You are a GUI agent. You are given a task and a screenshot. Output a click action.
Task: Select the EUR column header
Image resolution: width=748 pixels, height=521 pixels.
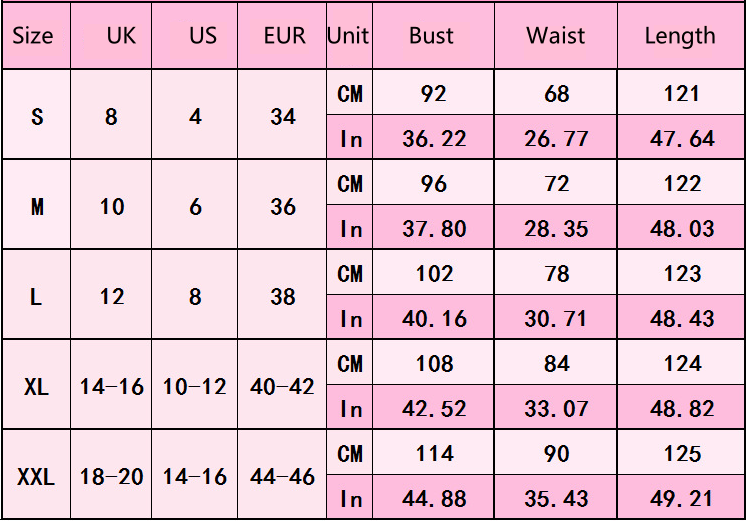[x=285, y=36]
